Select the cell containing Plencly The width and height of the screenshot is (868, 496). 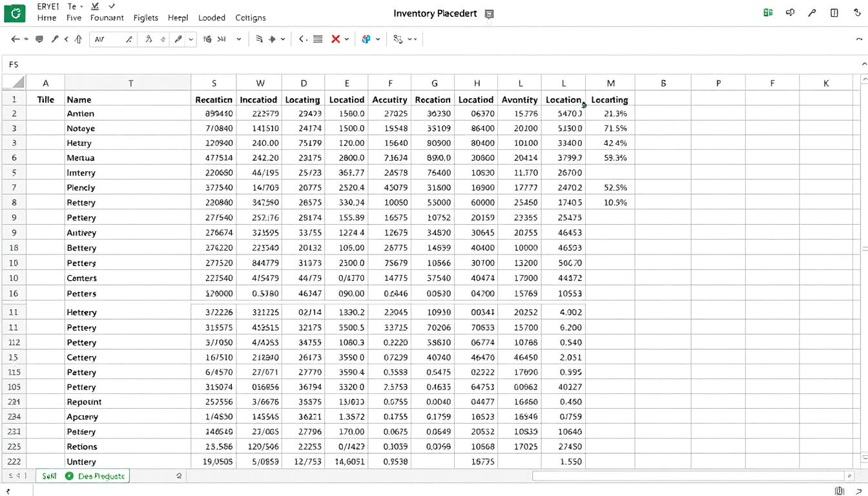point(128,187)
